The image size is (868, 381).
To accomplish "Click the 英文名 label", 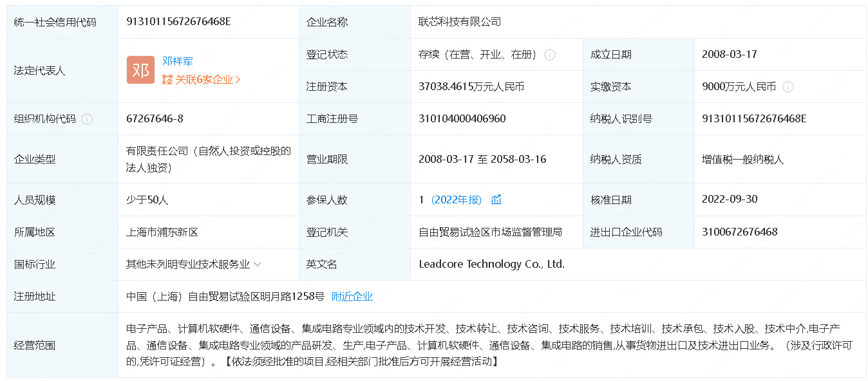I will click(322, 265).
